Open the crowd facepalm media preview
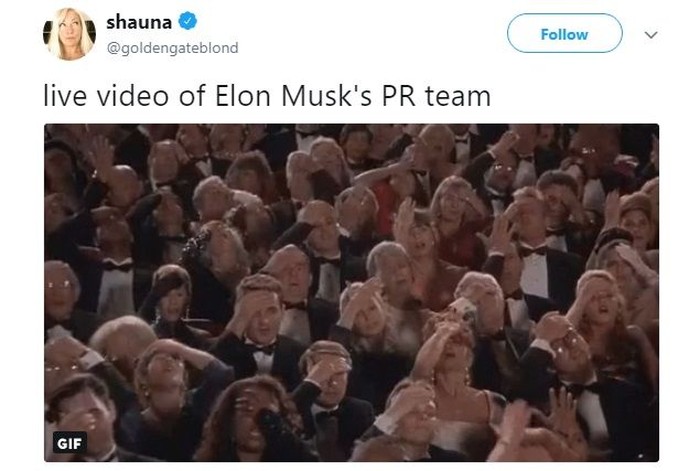 pyautogui.click(x=351, y=293)
